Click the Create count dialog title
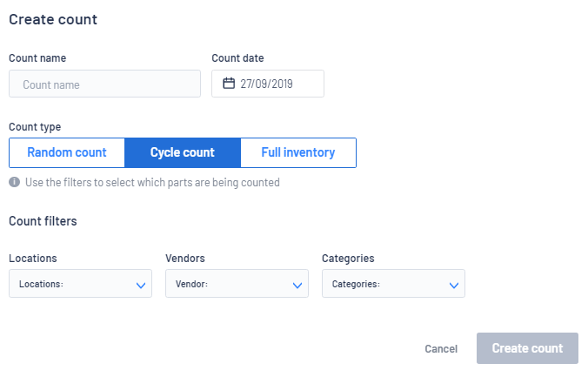 coord(53,19)
